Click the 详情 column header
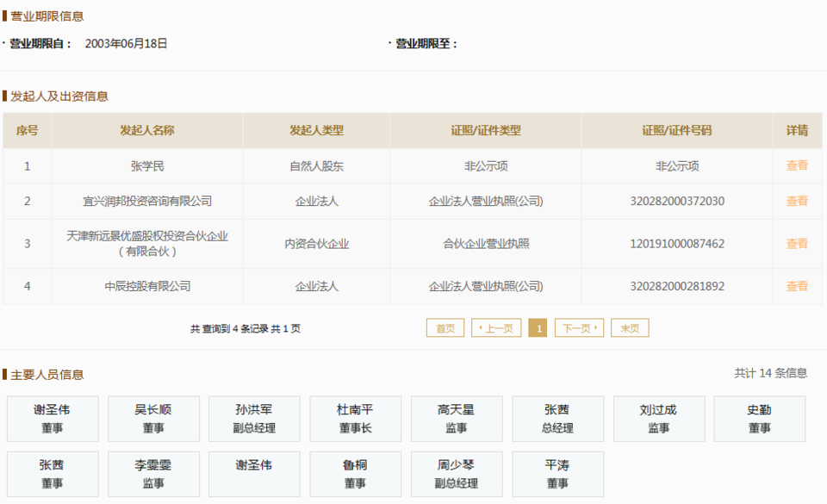Viewport: 827px width, 504px height. [x=798, y=130]
